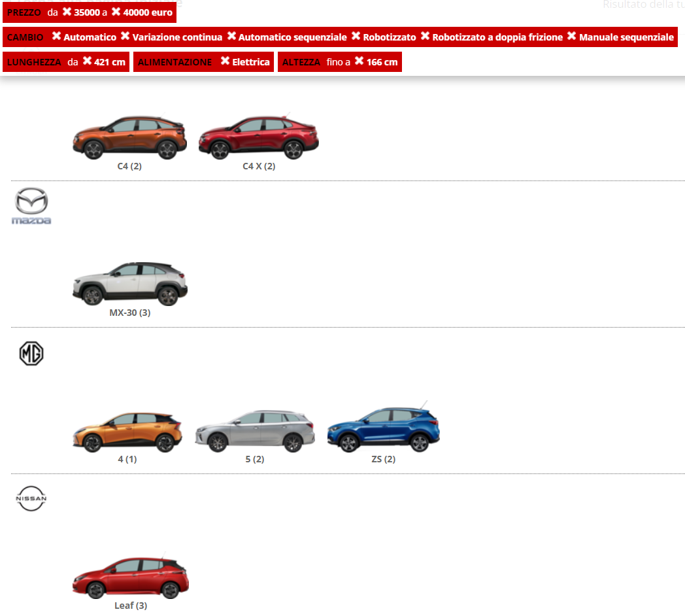Remove the 166 cm height filter
Image resolution: width=685 pixels, height=616 pixels.
[x=359, y=61]
